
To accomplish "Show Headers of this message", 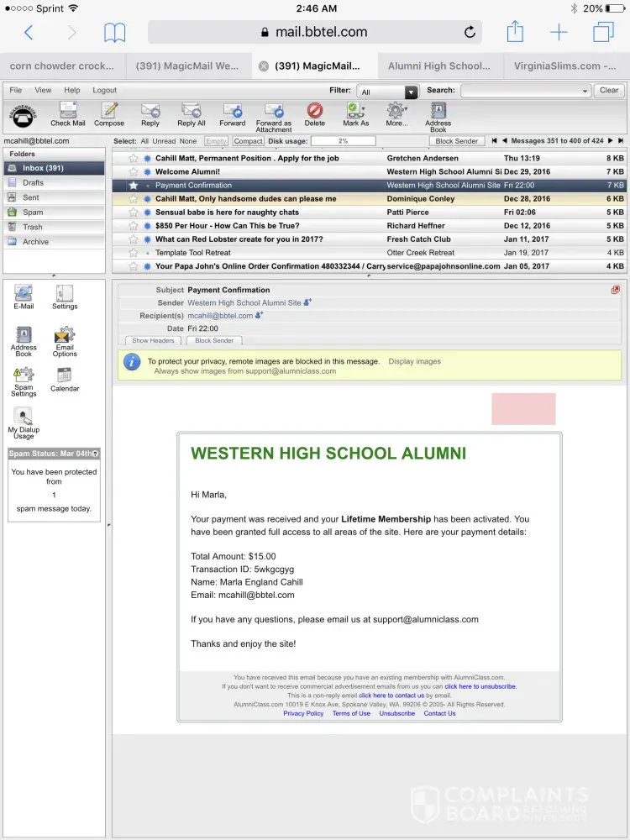I will (x=153, y=341).
